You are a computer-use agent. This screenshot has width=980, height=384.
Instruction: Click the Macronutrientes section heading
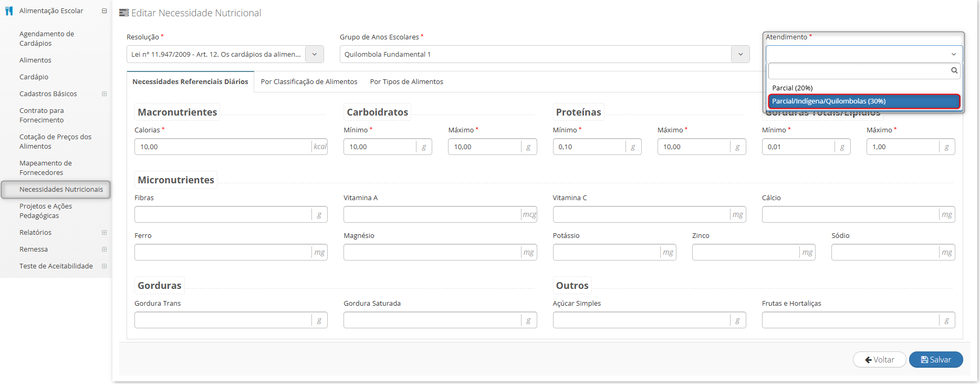[x=177, y=112]
